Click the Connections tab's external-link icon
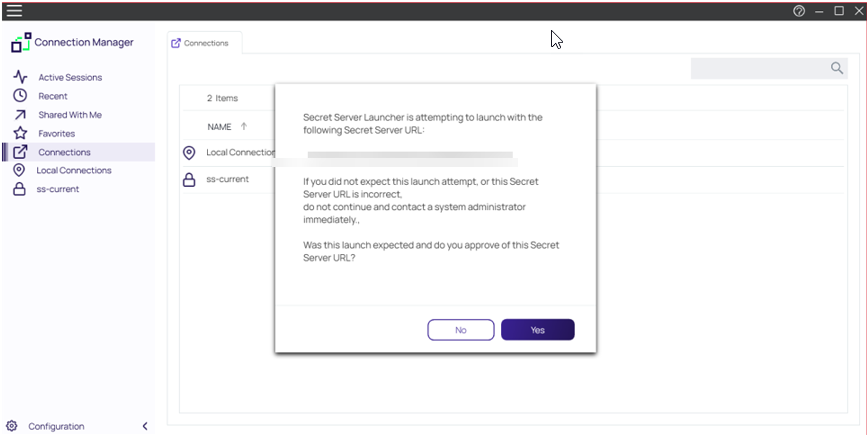 pos(176,43)
